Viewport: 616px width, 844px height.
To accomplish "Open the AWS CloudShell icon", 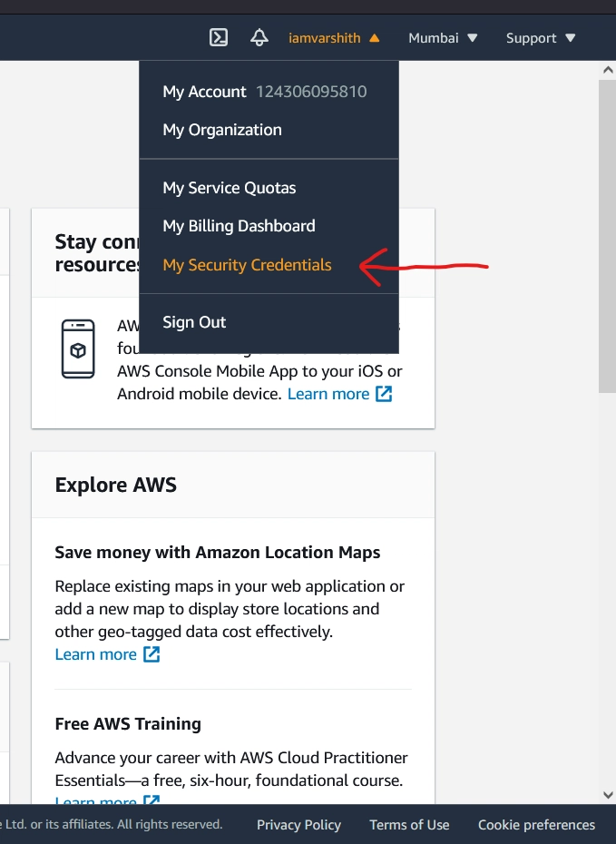I will click(x=218, y=38).
